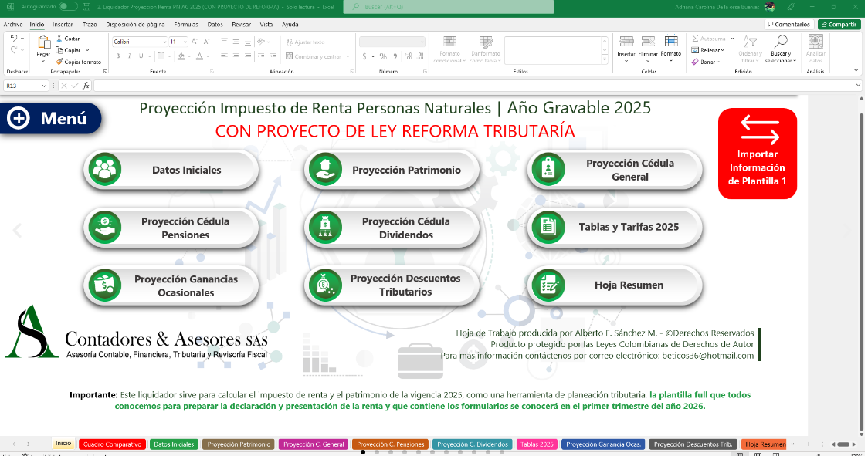Open Proyección Cédula Dividendos from the main panel
Screen dimensions: 868x456
[x=392, y=227]
